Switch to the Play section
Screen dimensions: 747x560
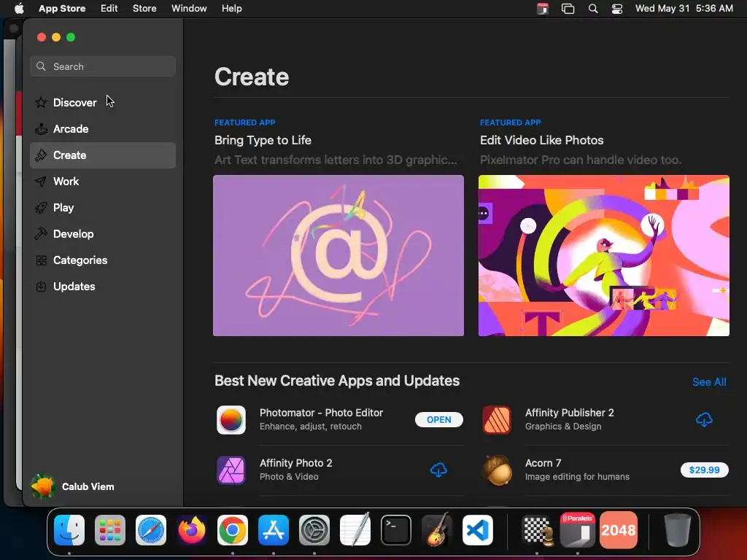[103, 208]
